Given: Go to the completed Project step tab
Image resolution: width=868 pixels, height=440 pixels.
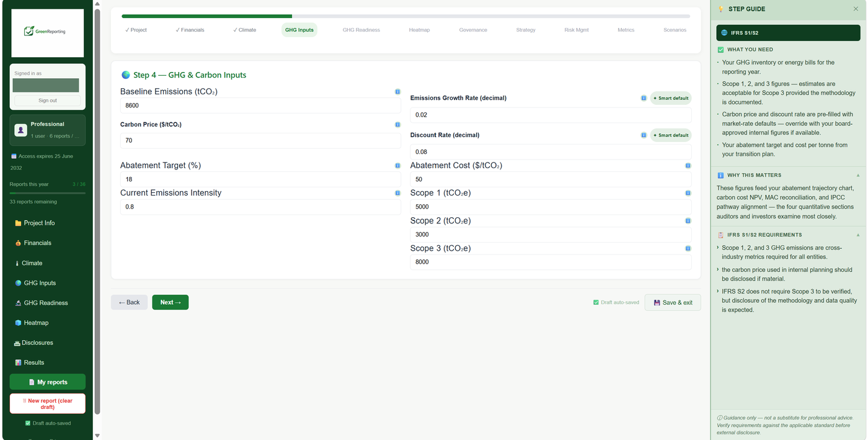Looking at the screenshot, I should click(136, 30).
